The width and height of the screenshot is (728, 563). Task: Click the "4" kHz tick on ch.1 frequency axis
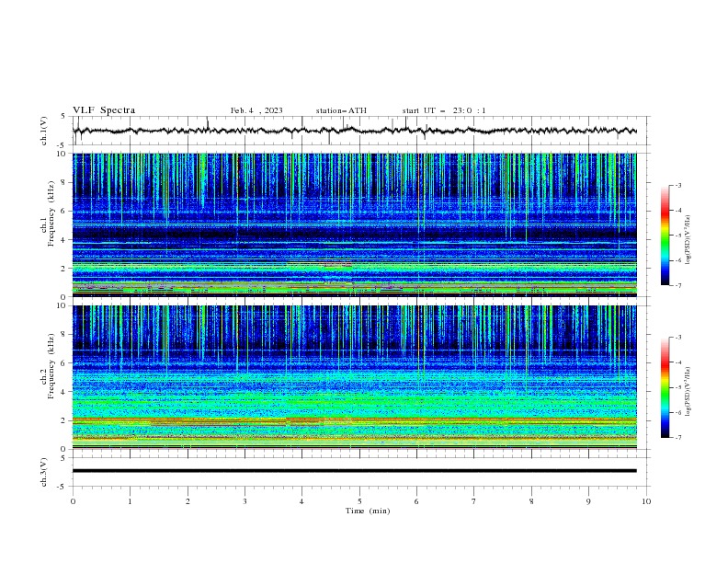[x=64, y=240]
